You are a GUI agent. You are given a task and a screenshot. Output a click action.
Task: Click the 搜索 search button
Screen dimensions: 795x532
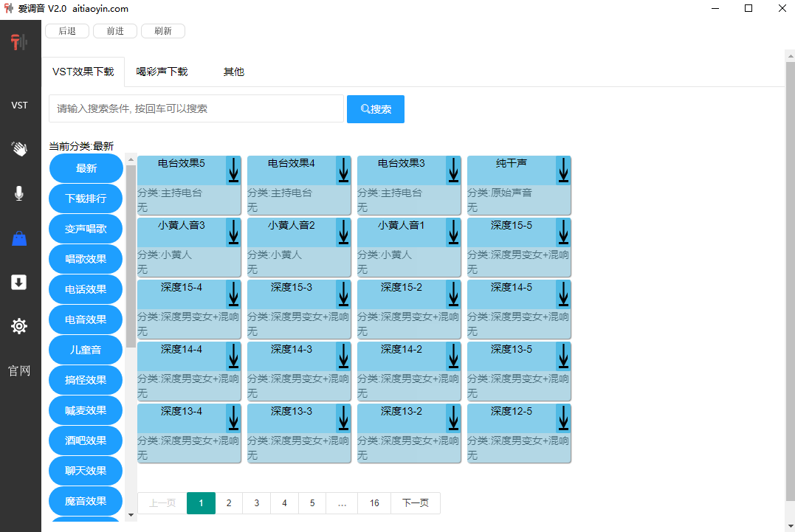tap(375, 108)
